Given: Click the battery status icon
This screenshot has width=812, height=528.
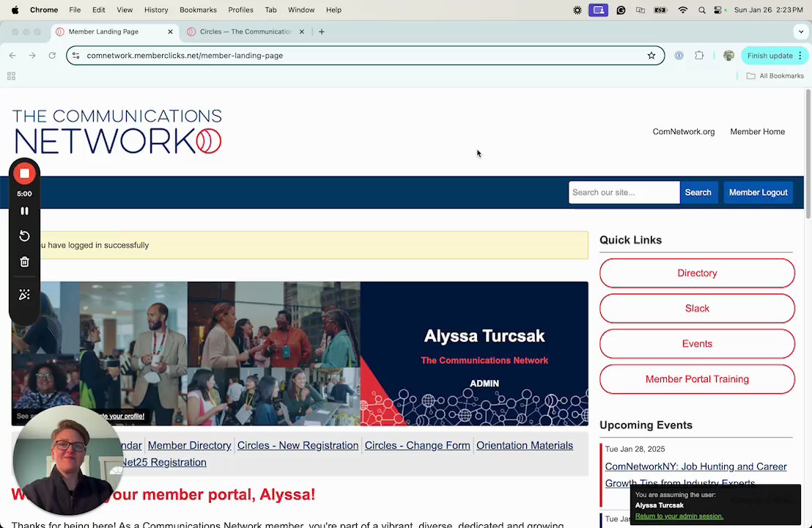Looking at the screenshot, I should [661, 10].
